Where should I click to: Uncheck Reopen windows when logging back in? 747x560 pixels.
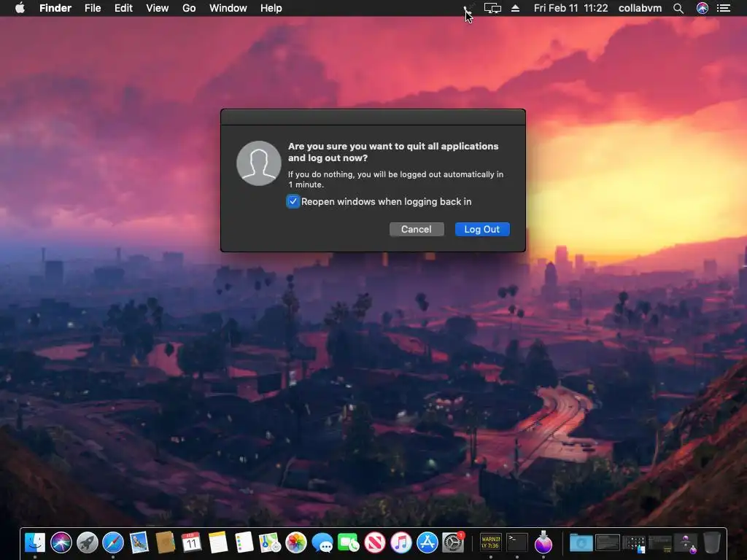pos(293,201)
